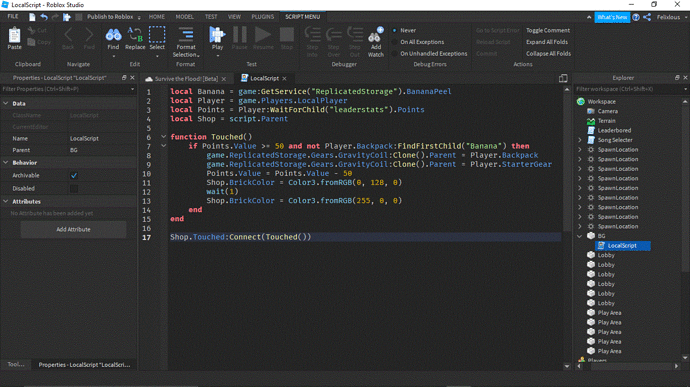The height and width of the screenshot is (387, 690).
Task: Click Expand All Folds action
Action: click(547, 42)
